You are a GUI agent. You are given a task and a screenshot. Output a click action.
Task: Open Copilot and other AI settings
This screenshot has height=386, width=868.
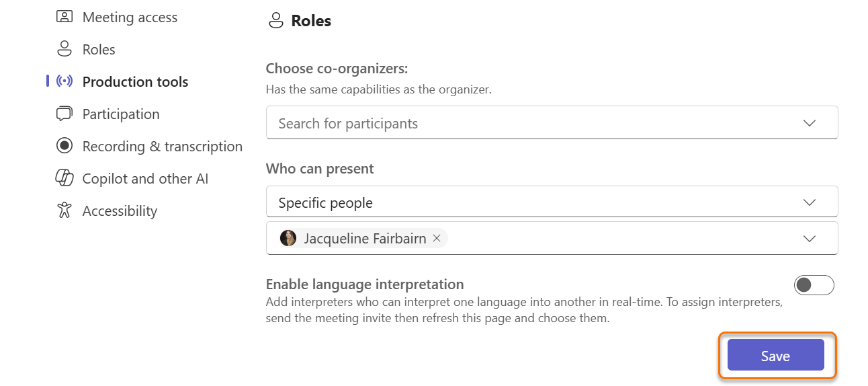[145, 179]
